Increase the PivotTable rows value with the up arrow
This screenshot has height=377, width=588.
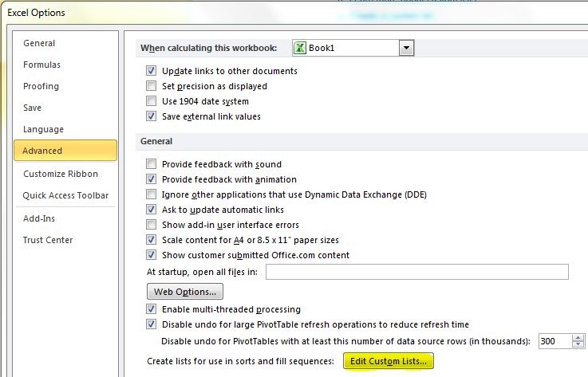(x=578, y=337)
